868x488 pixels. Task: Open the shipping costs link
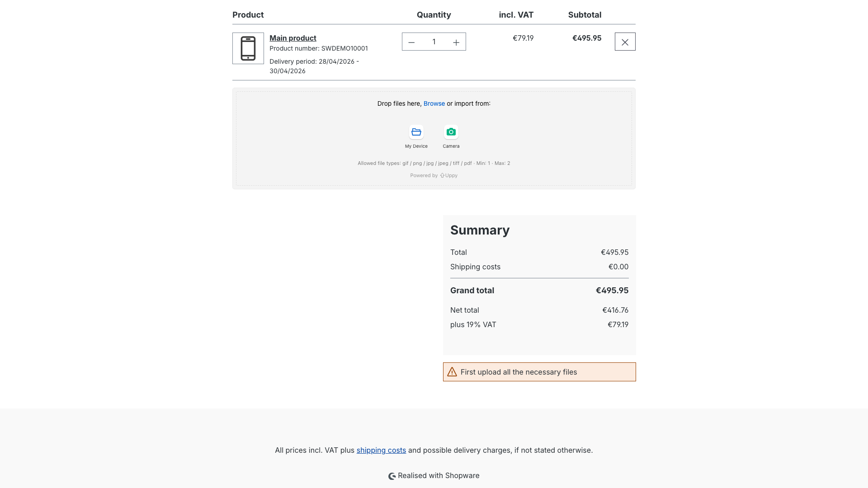(381, 450)
